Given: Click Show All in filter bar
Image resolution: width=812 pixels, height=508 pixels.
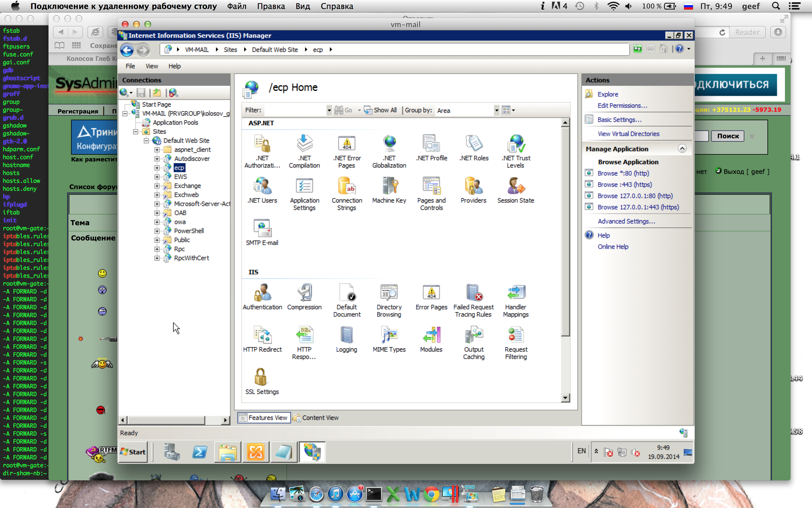Looking at the screenshot, I should (x=381, y=110).
